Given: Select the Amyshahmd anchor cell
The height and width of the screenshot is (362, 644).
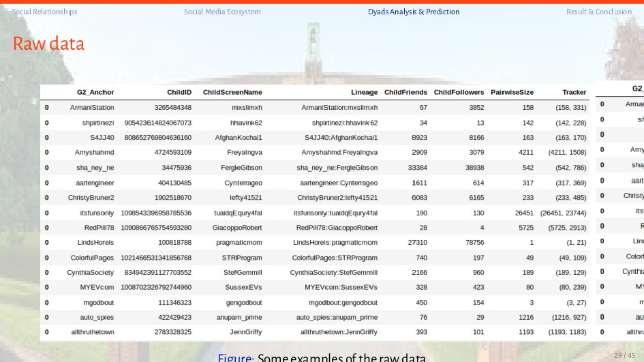Looking at the screenshot, I should (x=95, y=152).
